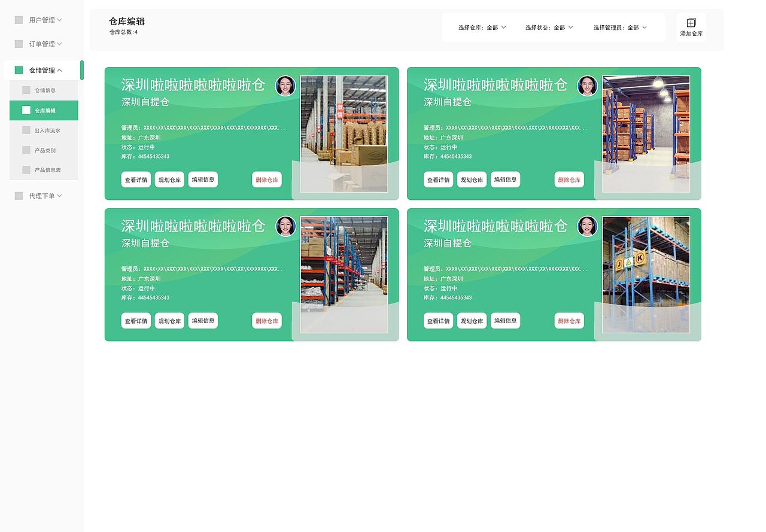766x532 pixels.
Task: Click the manager avatar on the top-right warehouse card
Action: coord(587,86)
